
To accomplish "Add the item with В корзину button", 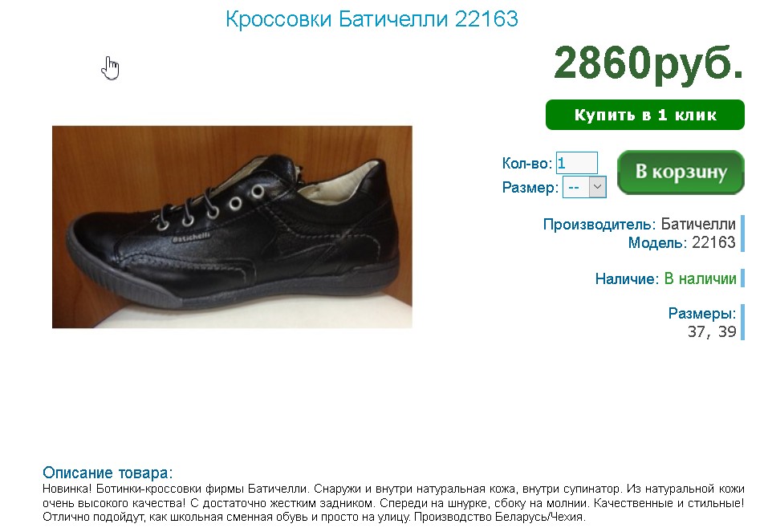I will (x=681, y=172).
